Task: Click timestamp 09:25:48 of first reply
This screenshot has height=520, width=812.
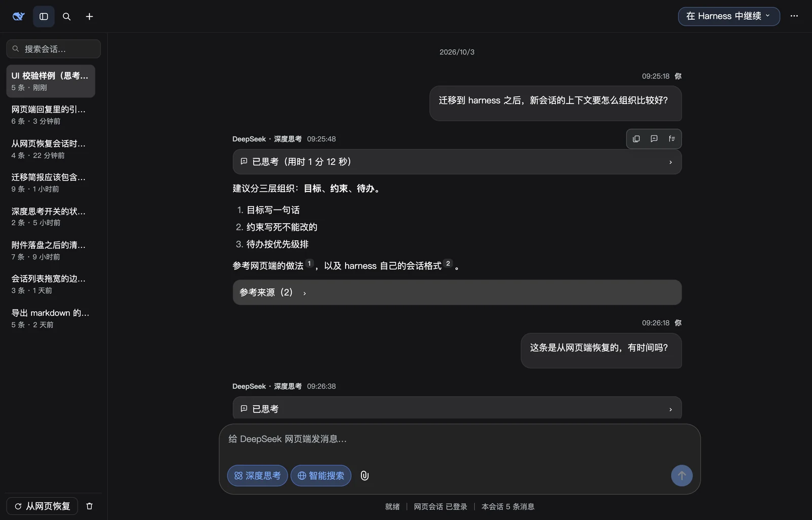Action: coord(321,139)
